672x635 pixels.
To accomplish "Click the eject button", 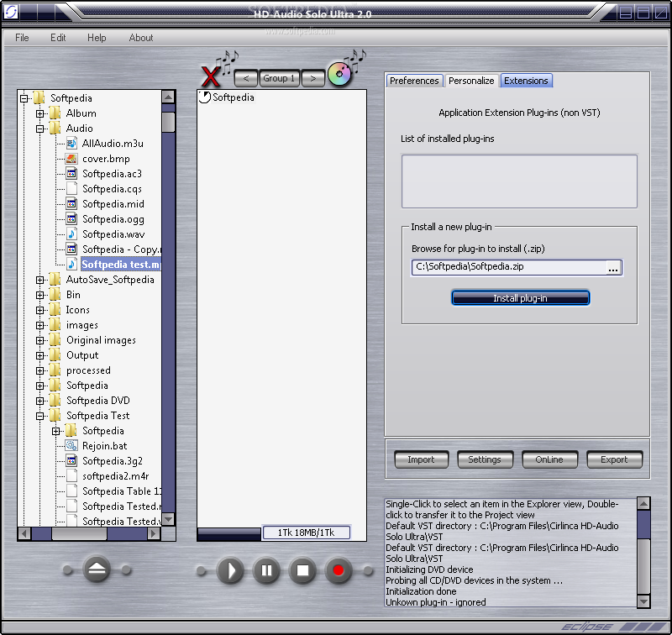I will click(x=97, y=569).
